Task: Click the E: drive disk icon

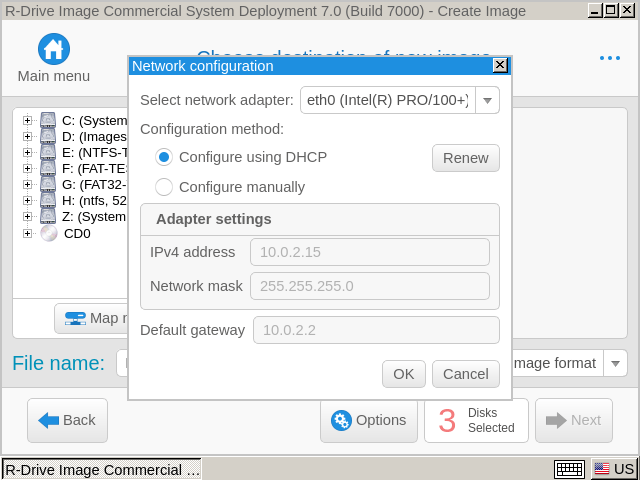Action: coord(48,152)
